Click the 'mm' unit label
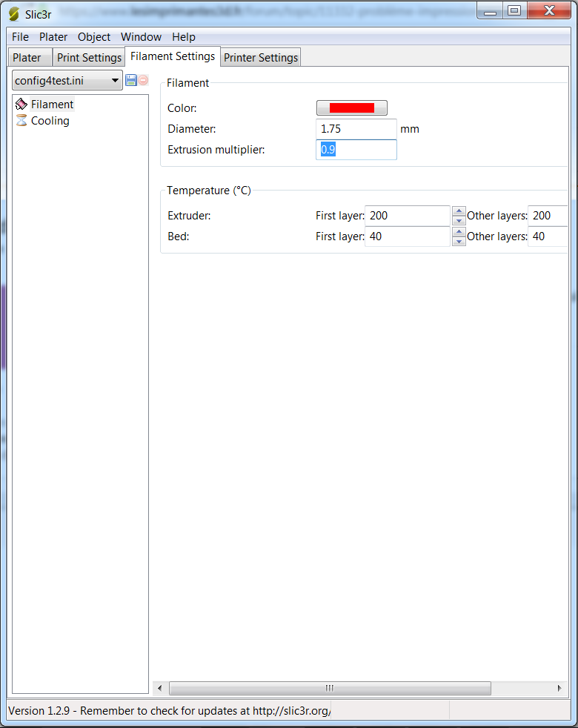Screen dimensions: 578x728 coord(410,129)
